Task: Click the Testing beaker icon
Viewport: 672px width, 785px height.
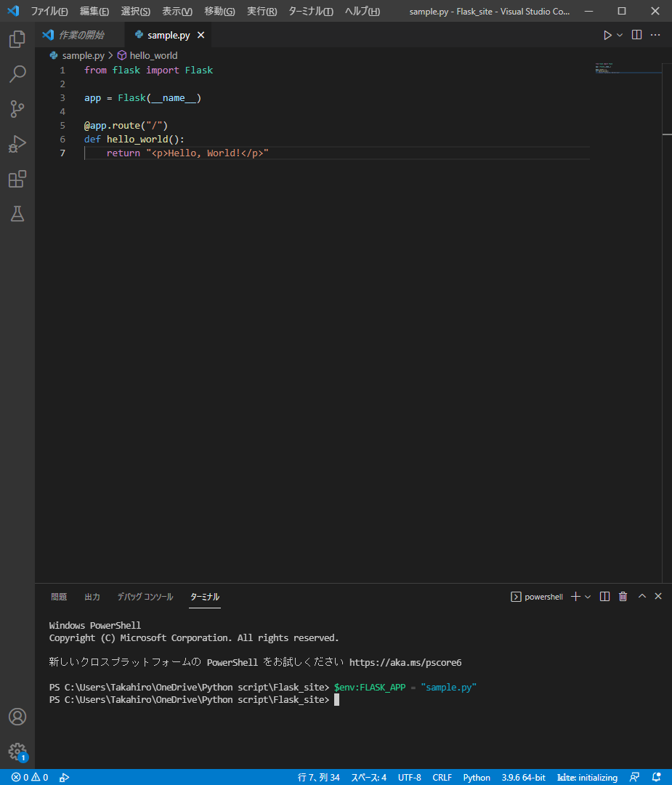Action: pyautogui.click(x=17, y=214)
